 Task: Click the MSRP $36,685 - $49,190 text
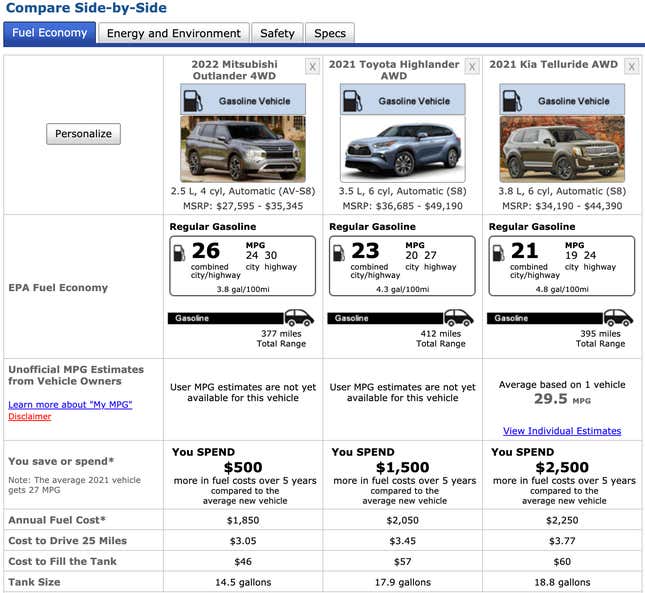[403, 206]
